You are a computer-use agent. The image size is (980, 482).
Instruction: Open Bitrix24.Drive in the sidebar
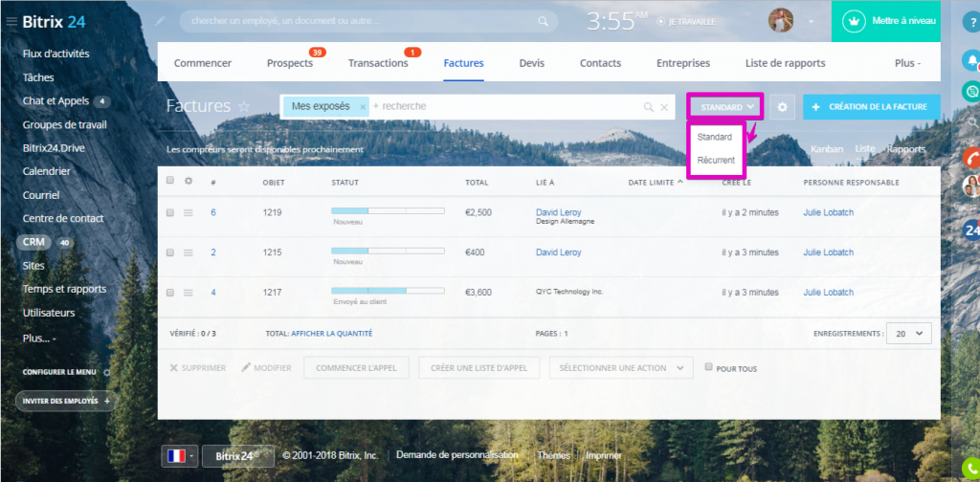coord(54,148)
